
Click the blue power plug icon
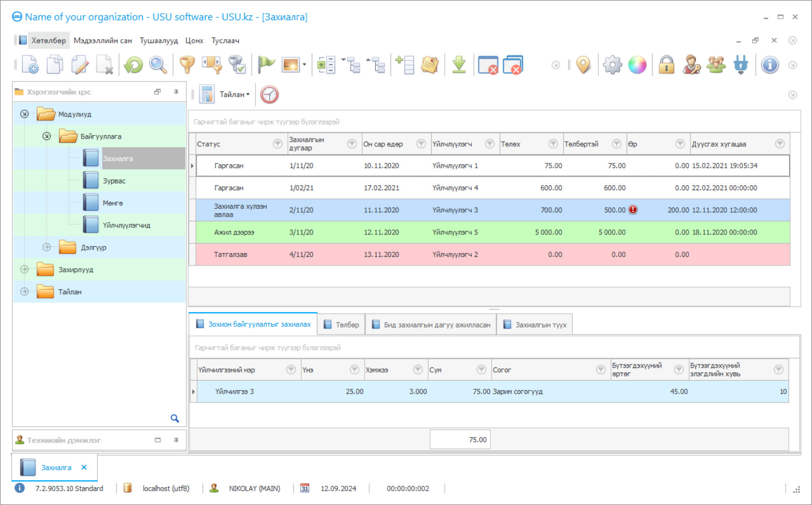point(741,65)
